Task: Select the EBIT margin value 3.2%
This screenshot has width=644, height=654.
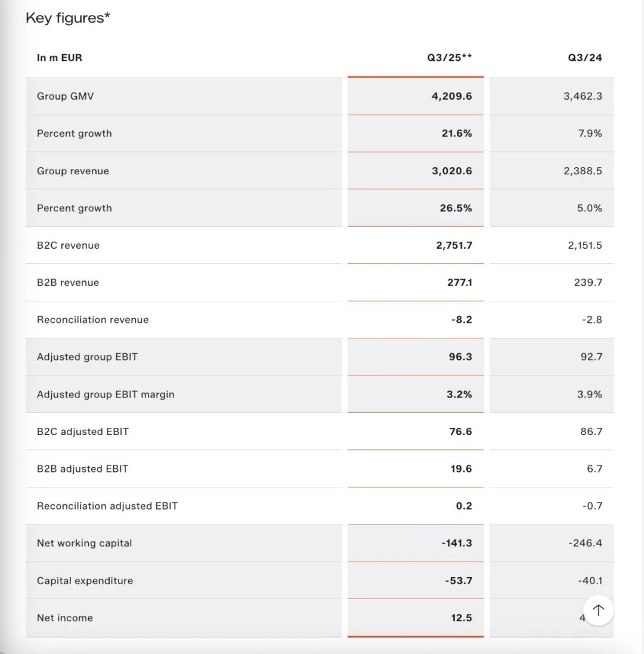Action: (x=459, y=394)
